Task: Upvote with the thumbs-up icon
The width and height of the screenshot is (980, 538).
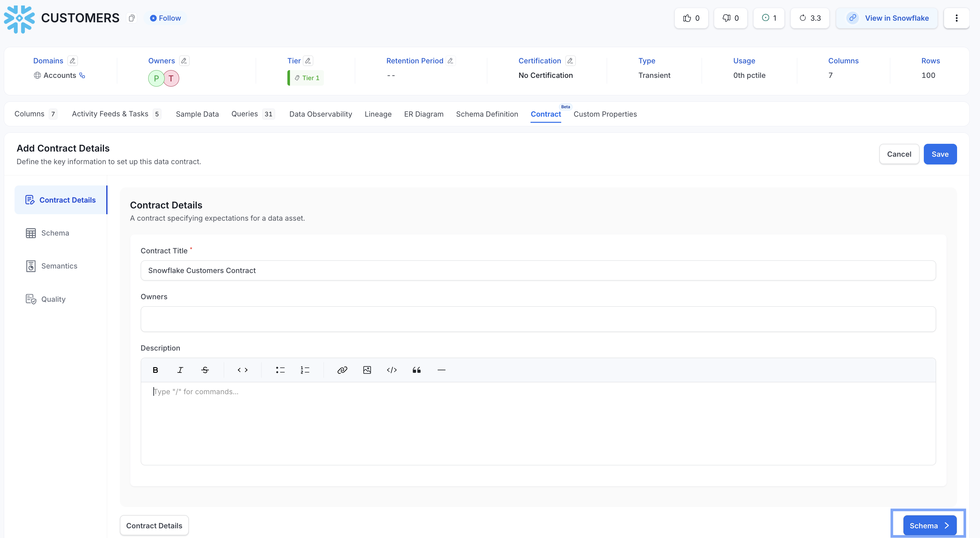Action: click(x=691, y=18)
